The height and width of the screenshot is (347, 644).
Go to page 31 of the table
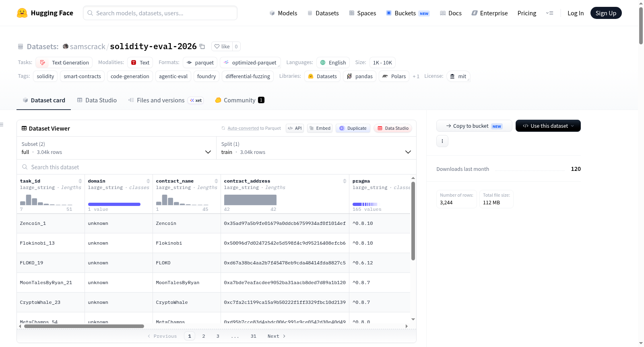(x=253, y=336)
